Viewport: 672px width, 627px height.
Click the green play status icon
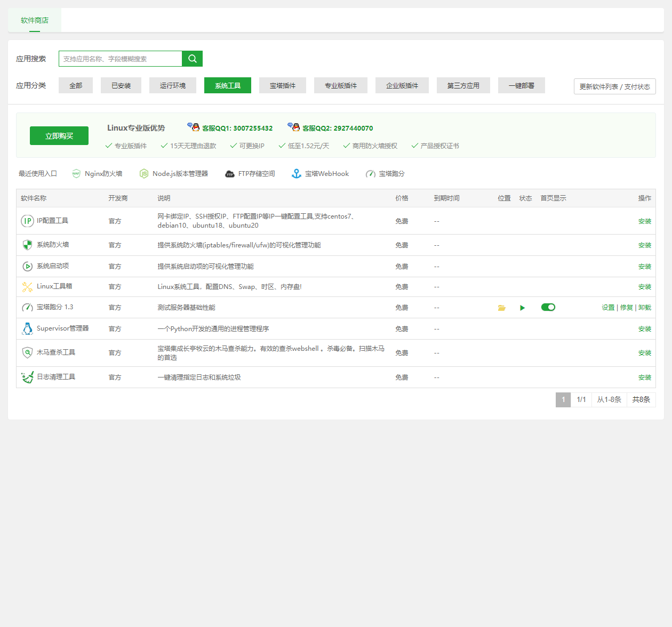(522, 308)
